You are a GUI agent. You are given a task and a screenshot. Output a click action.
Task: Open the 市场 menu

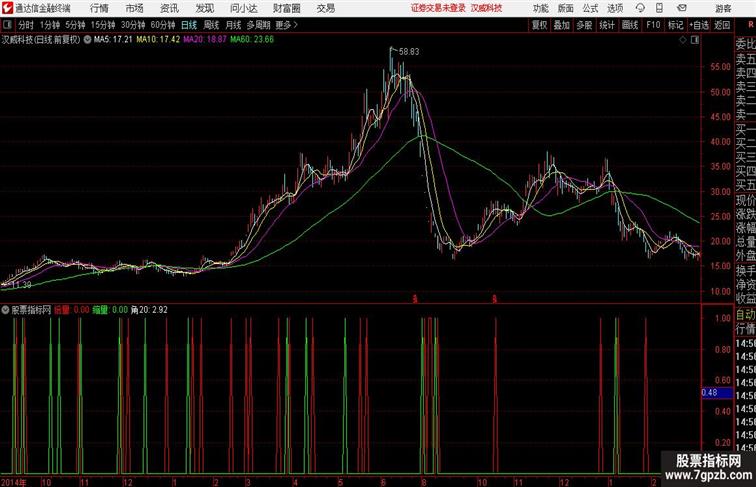(x=135, y=8)
